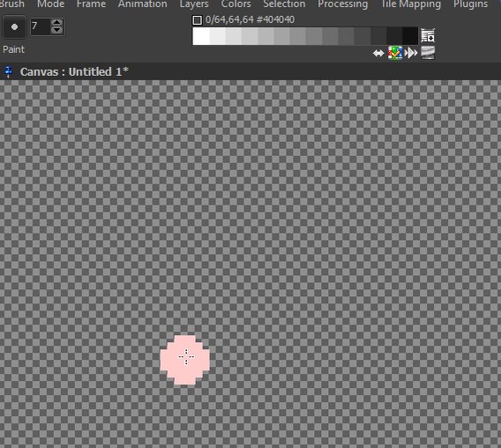
Task: Open the Mode menu
Action: [x=50, y=4]
